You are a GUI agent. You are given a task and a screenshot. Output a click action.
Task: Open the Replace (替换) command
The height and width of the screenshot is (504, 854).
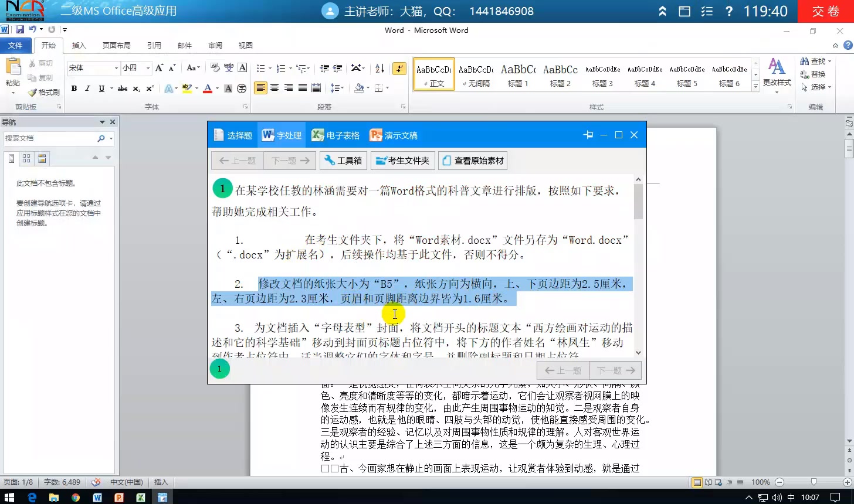coord(813,74)
